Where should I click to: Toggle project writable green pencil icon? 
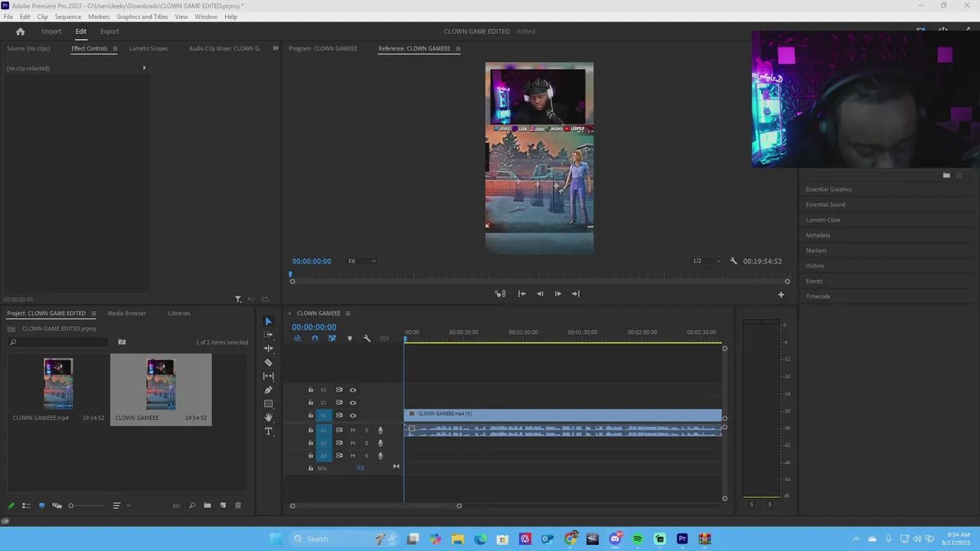[x=11, y=505]
